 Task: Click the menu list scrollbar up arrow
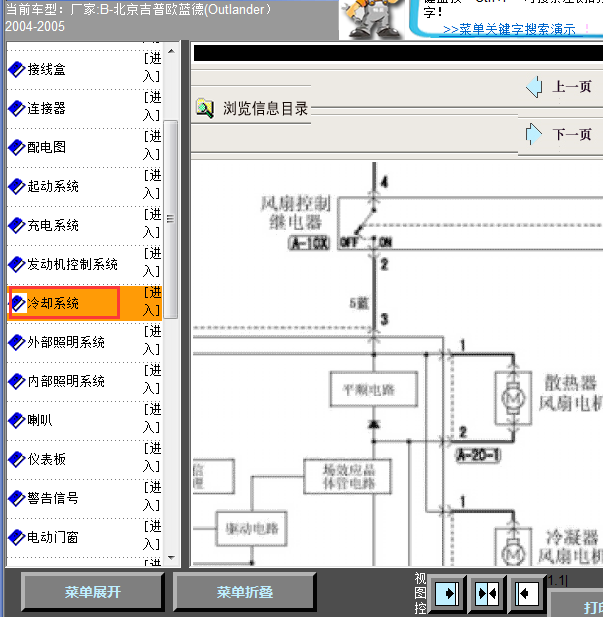tap(171, 51)
